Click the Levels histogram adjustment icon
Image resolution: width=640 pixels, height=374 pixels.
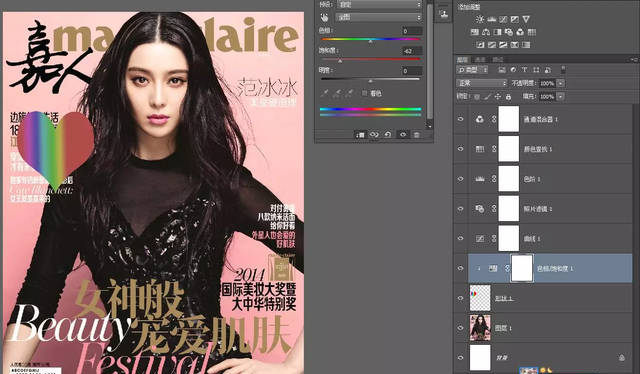click(x=491, y=19)
